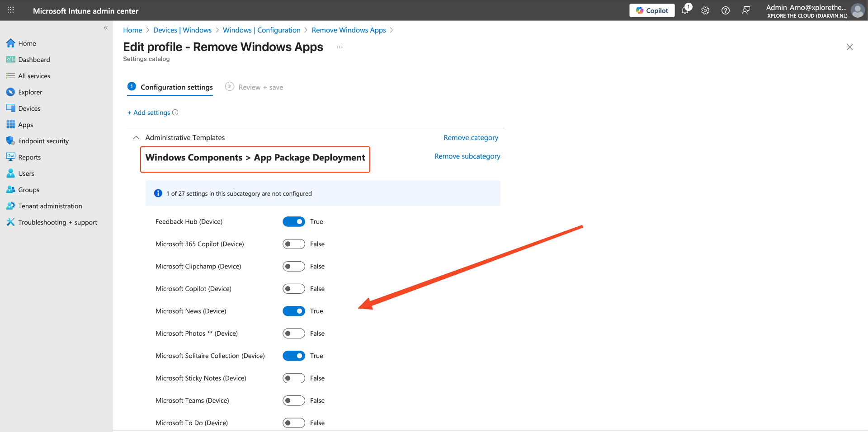Screen dimensions: 868x432
Task: Select the Configuration settings tab
Action: (176, 87)
